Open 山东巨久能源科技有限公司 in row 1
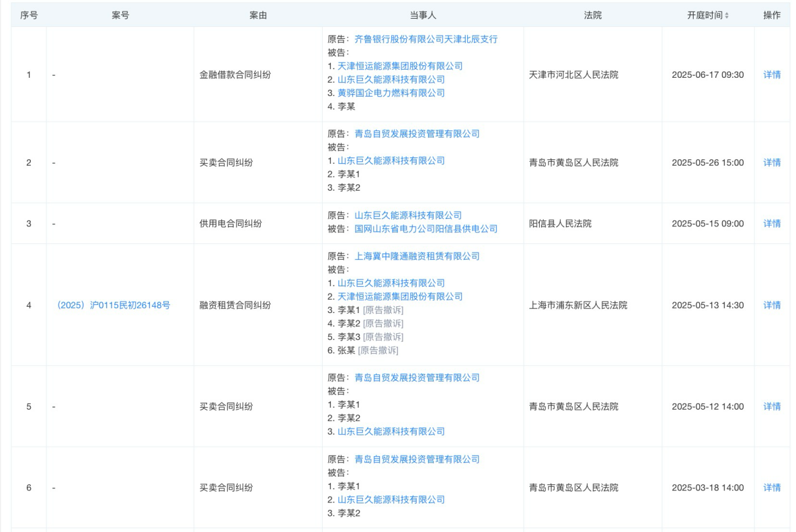The height and width of the screenshot is (532, 796). click(x=391, y=80)
